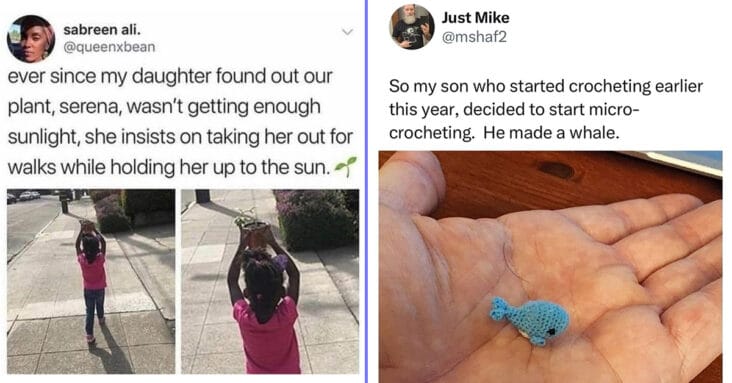732x383 pixels.
Task: Click the purple divider between tweets
Action: point(366,192)
